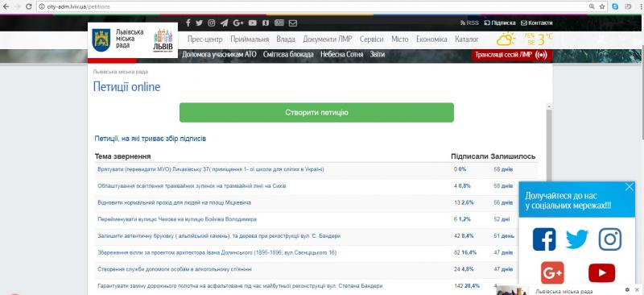
Task: Open the Влада menu
Action: tap(286, 39)
